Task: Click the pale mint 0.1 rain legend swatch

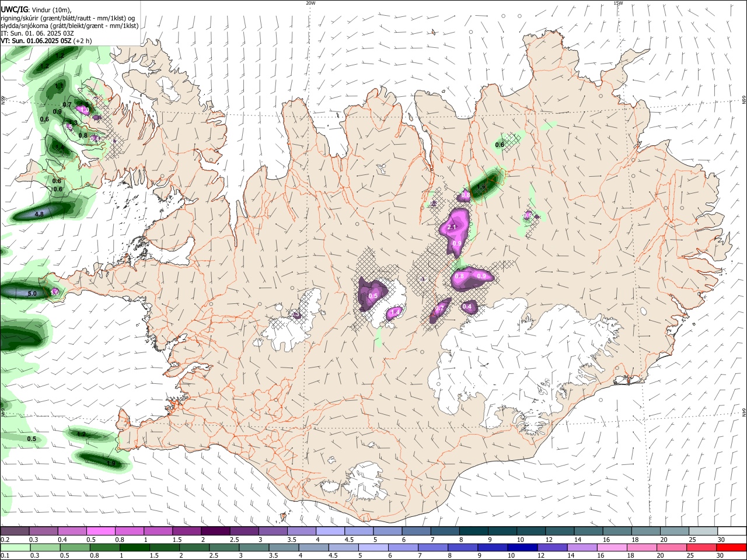Action: (x=14, y=547)
